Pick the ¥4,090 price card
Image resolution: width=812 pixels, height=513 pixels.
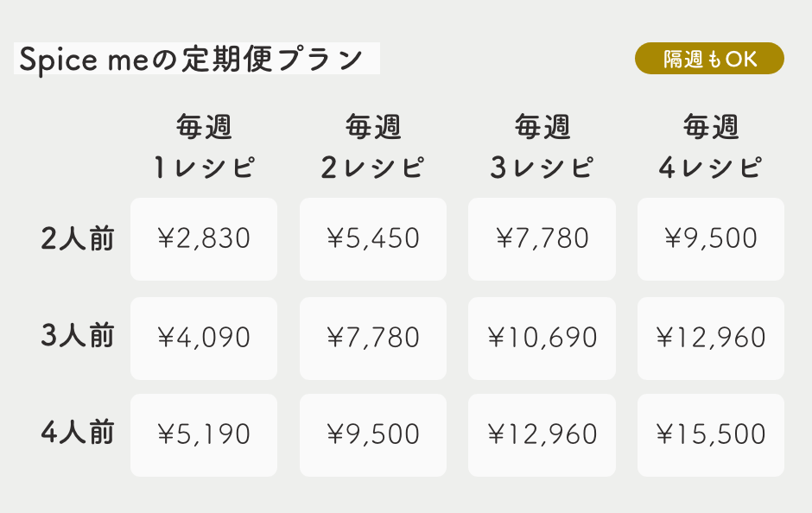(204, 338)
